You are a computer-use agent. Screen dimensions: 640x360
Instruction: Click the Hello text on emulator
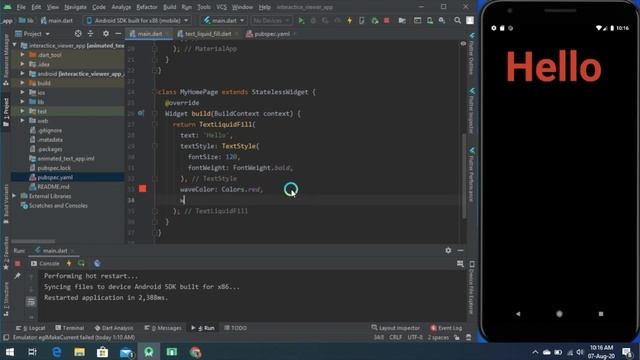[x=553, y=67]
